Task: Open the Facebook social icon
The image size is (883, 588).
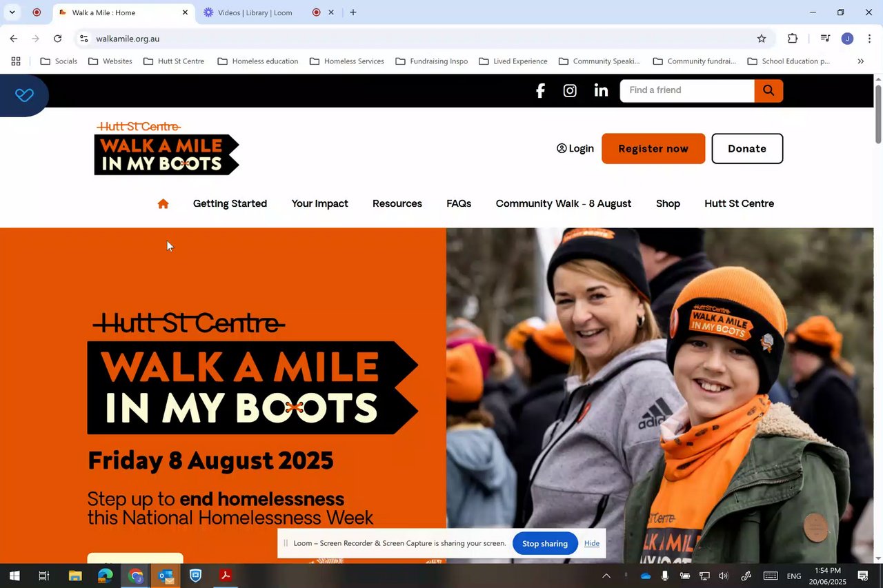Action: (540, 90)
